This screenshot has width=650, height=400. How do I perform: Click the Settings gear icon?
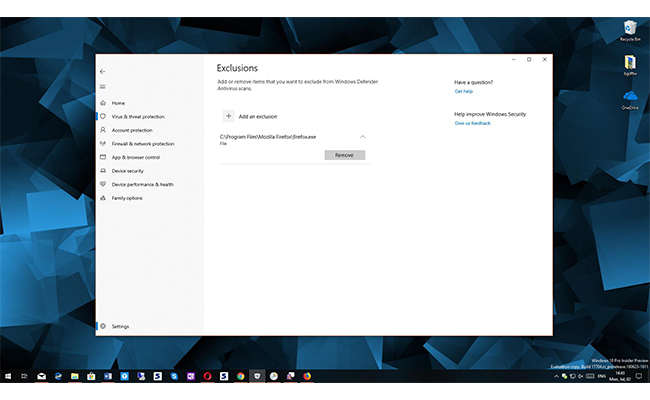click(102, 326)
